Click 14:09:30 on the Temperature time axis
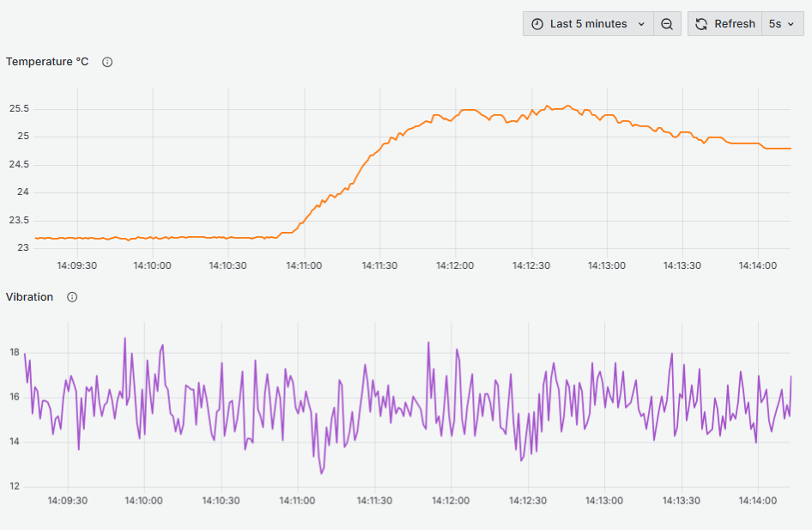Image resolution: width=812 pixels, height=530 pixels. [76, 265]
